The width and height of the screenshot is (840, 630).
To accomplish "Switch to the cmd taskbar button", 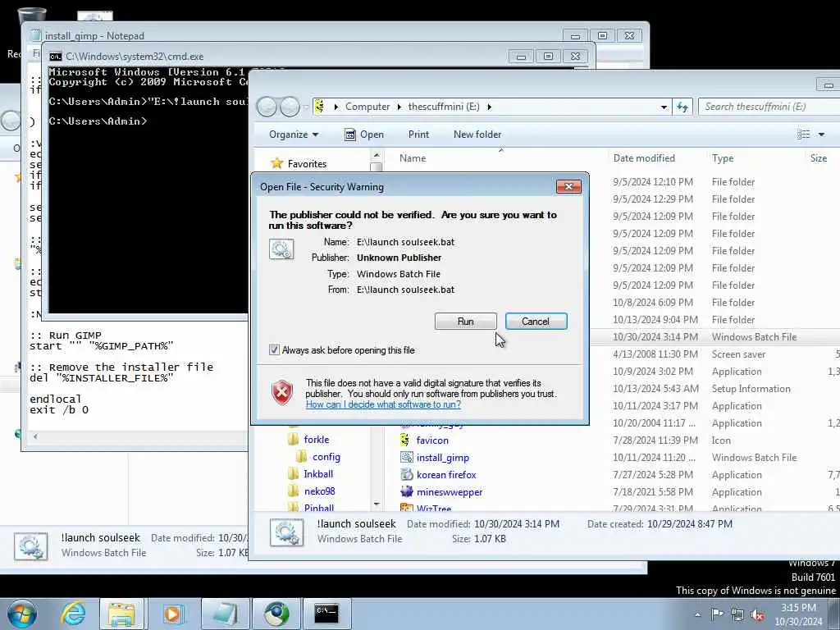I will [326, 614].
